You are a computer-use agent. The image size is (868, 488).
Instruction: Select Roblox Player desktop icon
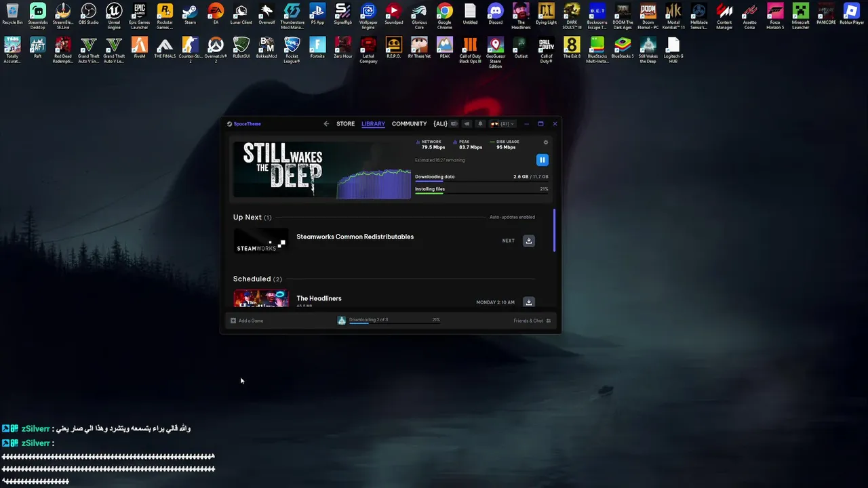click(x=852, y=14)
